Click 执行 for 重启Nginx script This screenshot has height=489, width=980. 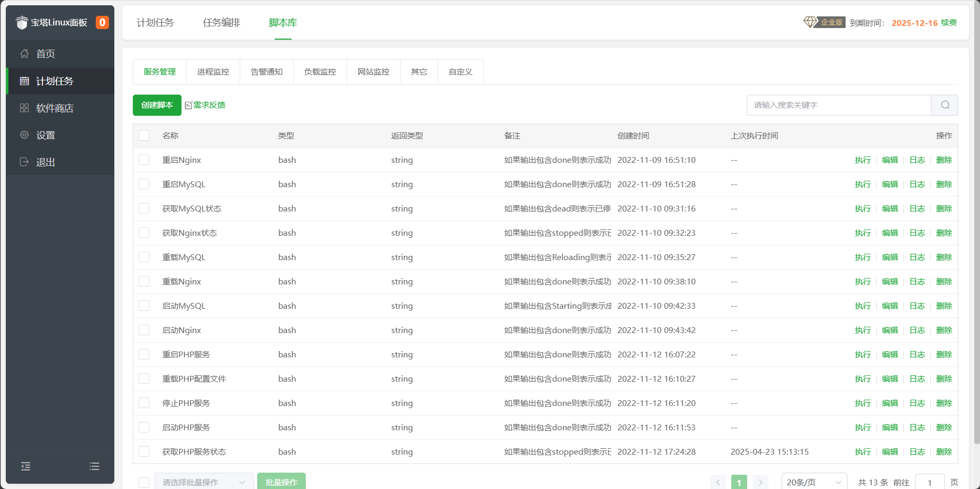[x=863, y=160]
